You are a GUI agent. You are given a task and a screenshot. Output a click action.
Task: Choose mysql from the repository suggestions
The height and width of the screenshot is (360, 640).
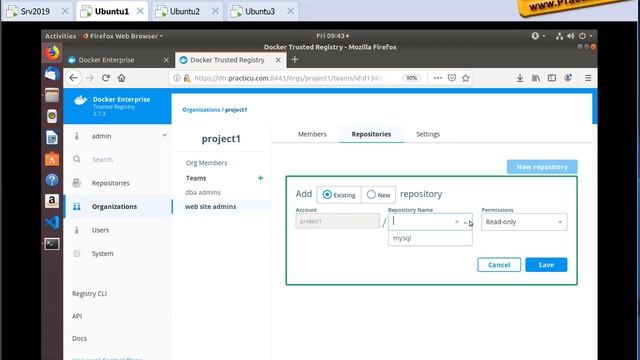tap(430, 238)
